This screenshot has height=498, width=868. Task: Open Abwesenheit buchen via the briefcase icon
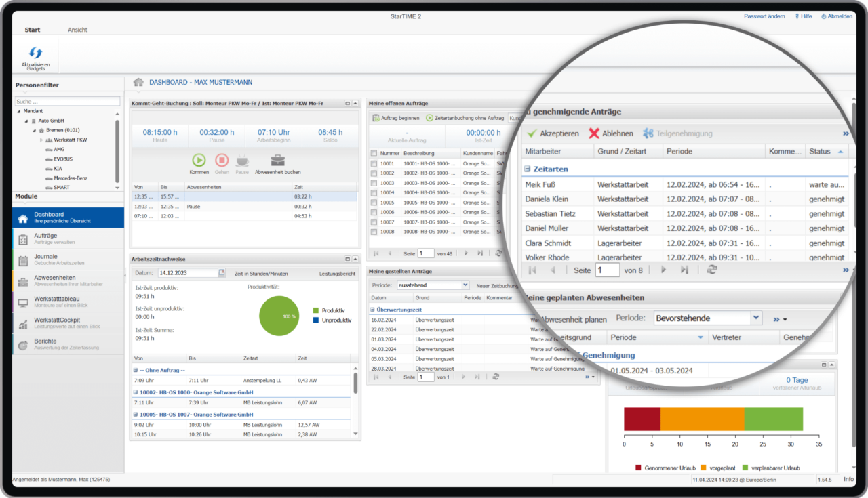tap(277, 161)
